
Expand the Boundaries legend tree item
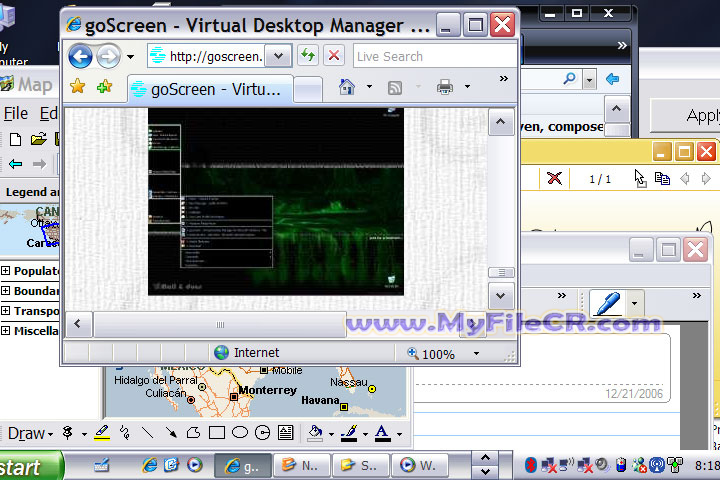(6, 290)
